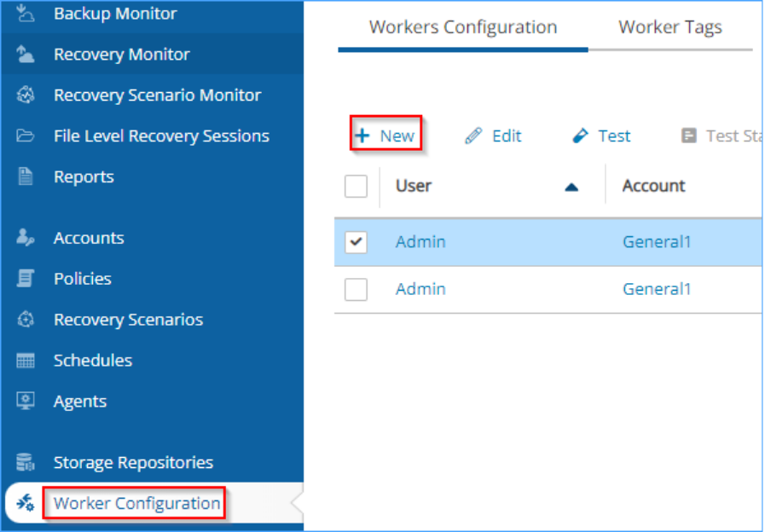Image resolution: width=765 pixels, height=532 pixels.
Task: Click the Storage Repositories database icon
Action: point(25,462)
